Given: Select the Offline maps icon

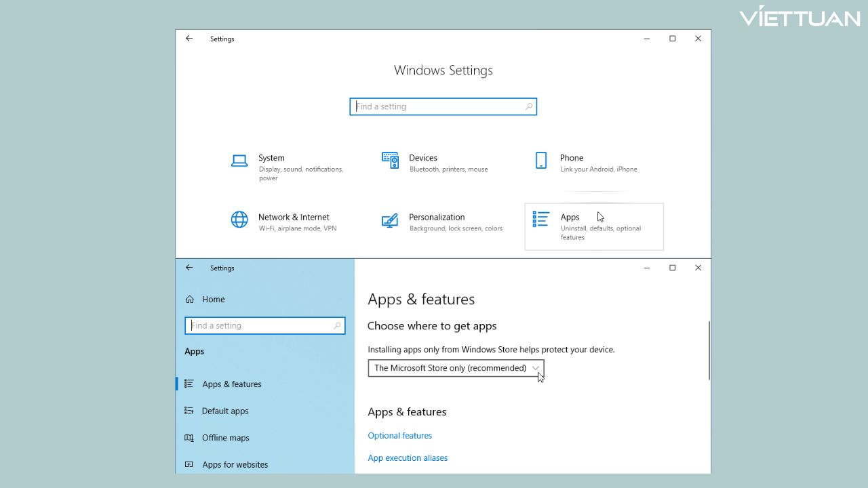Looking at the screenshot, I should [x=190, y=438].
